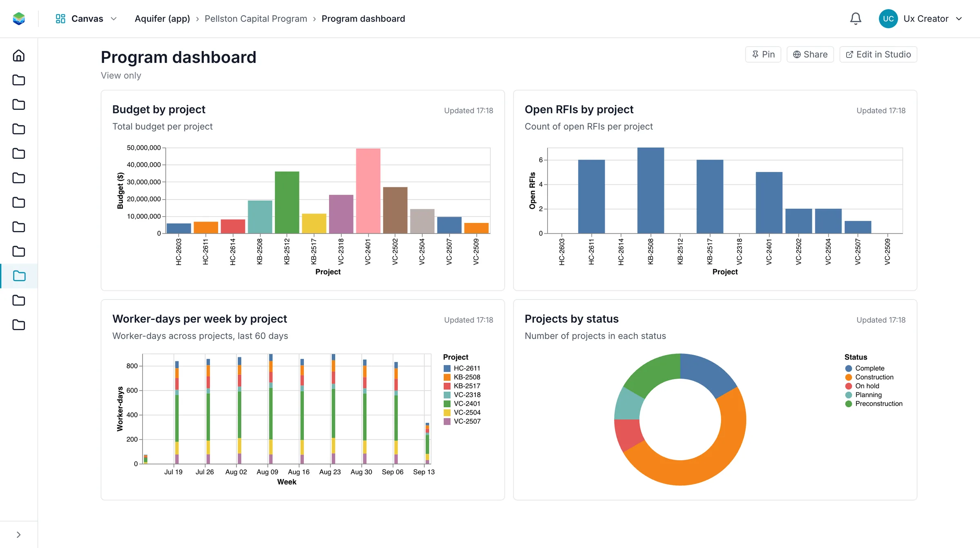Click the On hold status legend entry
The image size is (980, 548).
pos(862,386)
